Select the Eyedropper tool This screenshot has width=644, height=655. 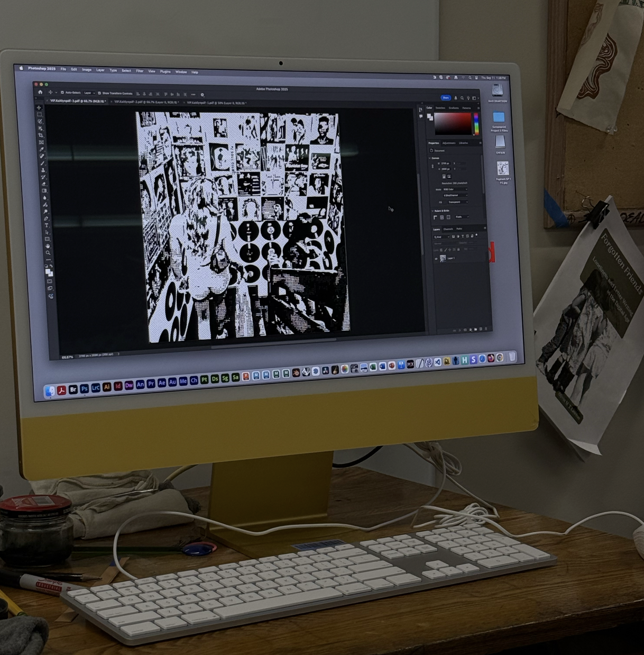coord(42,149)
